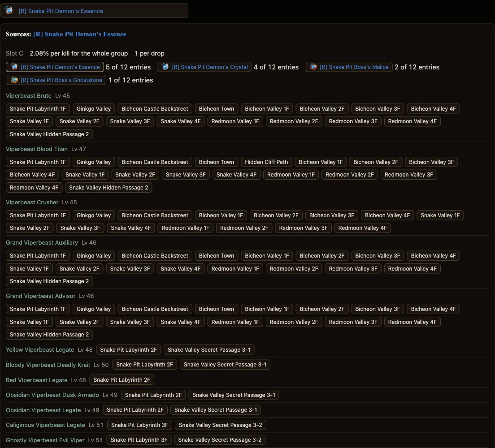Click Snake Pit Labyrinth 2F for Bloody Viperbeast Deadly Krait
The height and width of the screenshot is (448, 495).
click(x=144, y=364)
